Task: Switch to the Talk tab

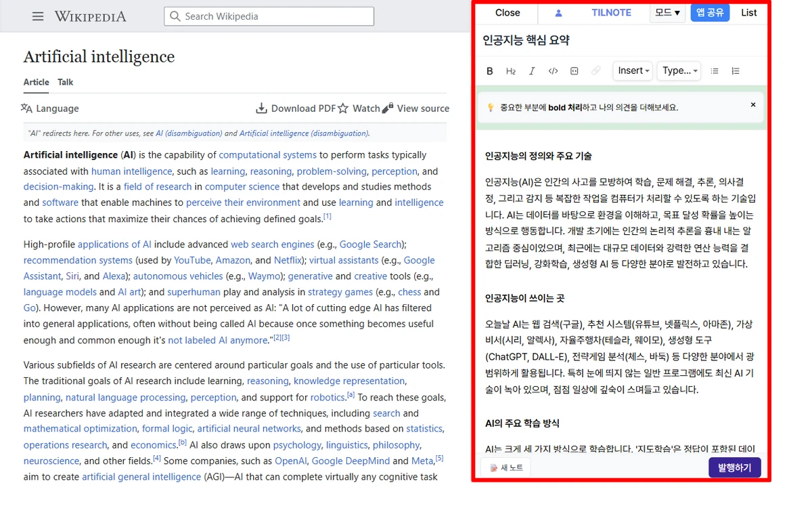Action: 65,82
